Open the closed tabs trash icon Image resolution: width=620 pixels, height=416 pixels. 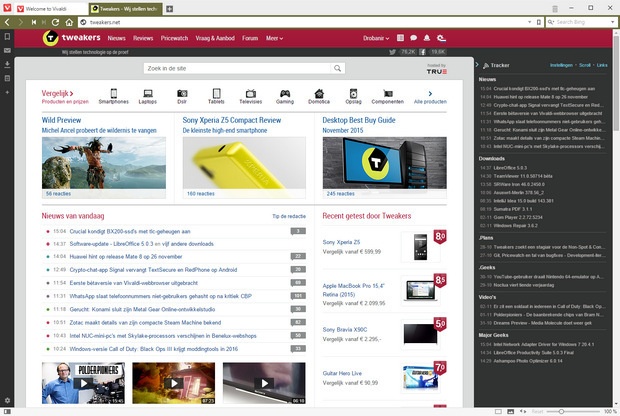pos(555,9)
